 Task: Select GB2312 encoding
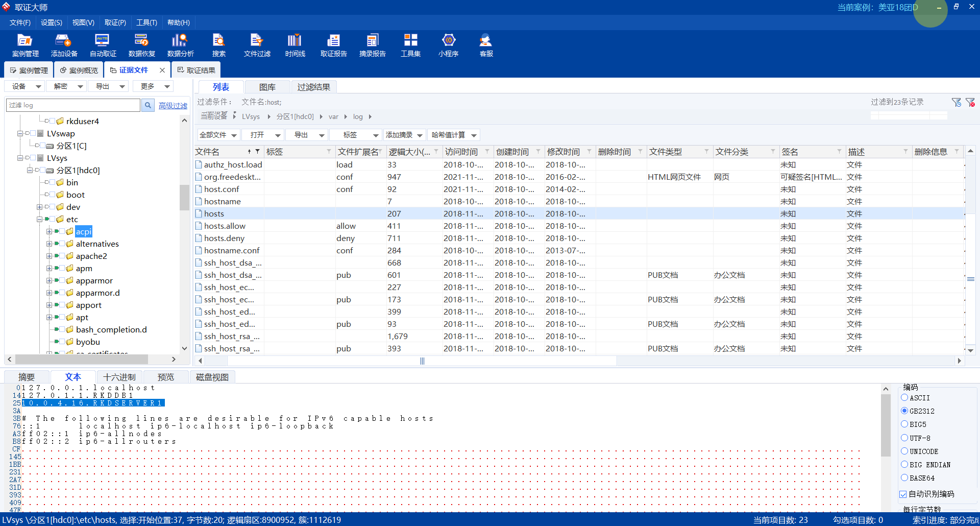[x=904, y=411]
